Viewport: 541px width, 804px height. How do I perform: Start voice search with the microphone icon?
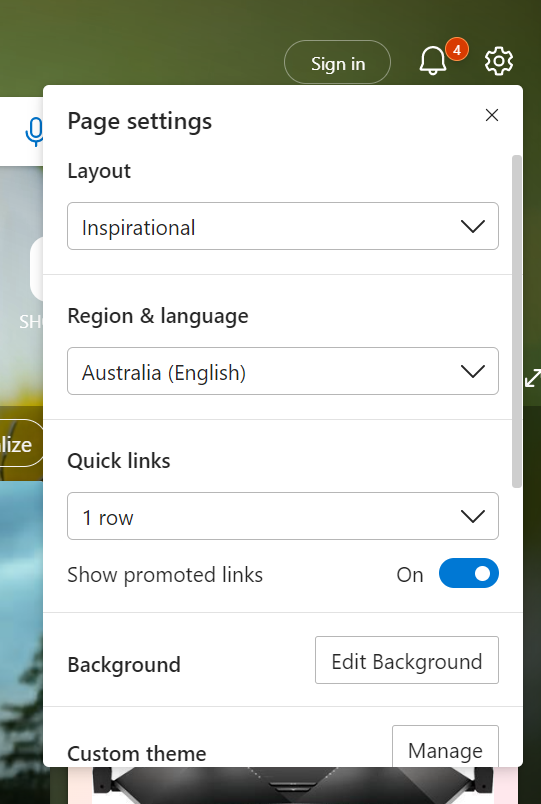click(34, 132)
